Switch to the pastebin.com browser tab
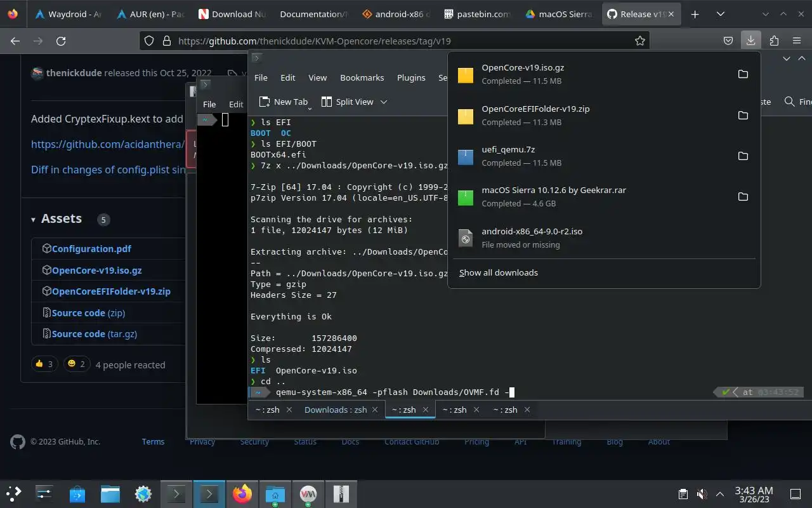Screen dimensions: 812x508 point(478,14)
